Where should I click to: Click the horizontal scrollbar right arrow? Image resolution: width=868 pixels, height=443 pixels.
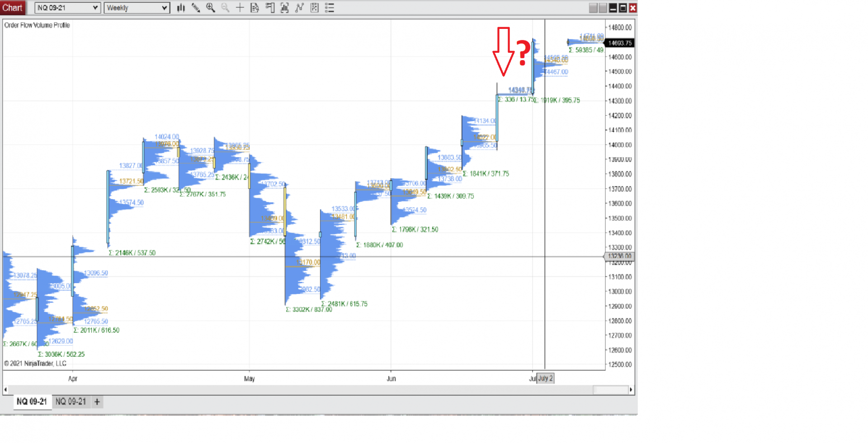[631, 389]
